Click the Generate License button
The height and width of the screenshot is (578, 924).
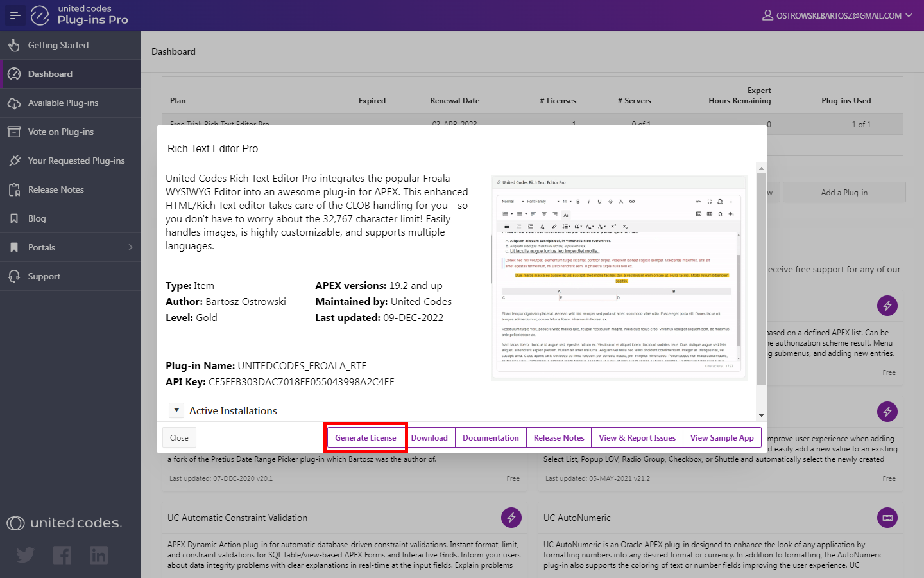366,438
